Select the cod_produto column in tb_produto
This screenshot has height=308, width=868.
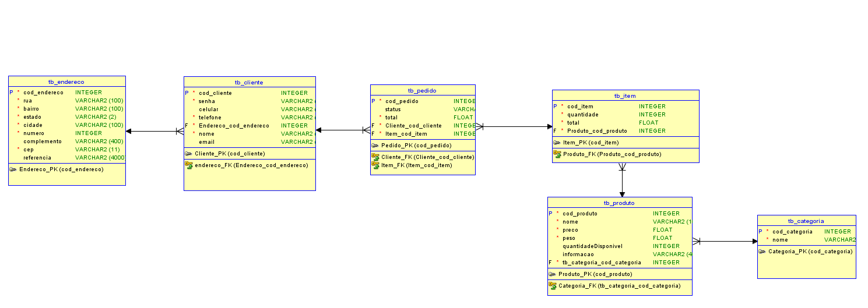coord(620,213)
